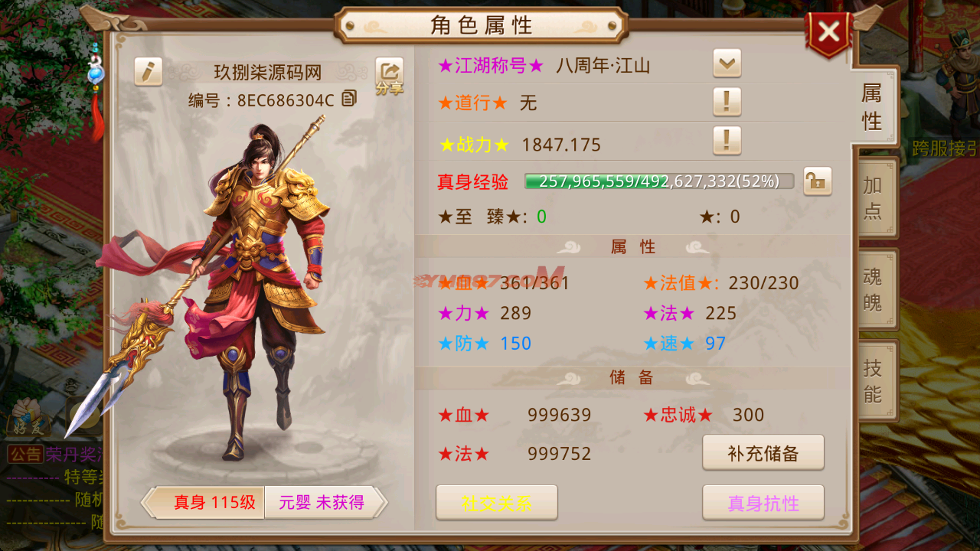
Task: Toggle the experience lock icon
Action: tap(818, 181)
